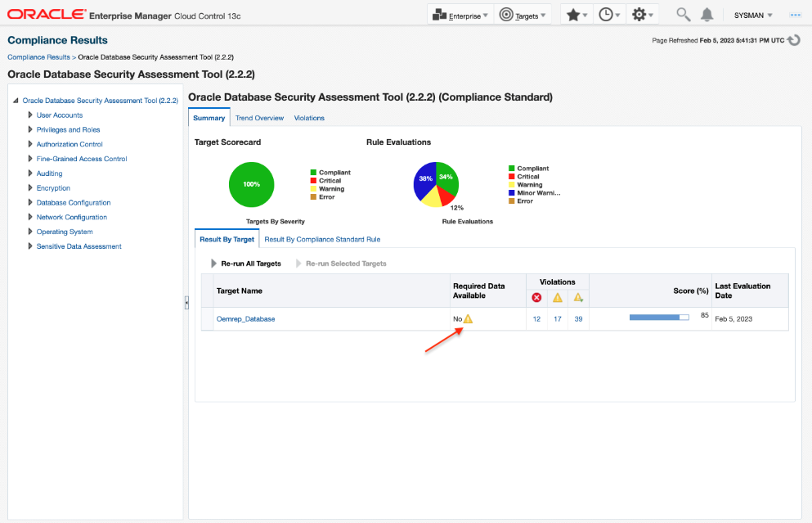Open the 17 warning violations link

[557, 318]
